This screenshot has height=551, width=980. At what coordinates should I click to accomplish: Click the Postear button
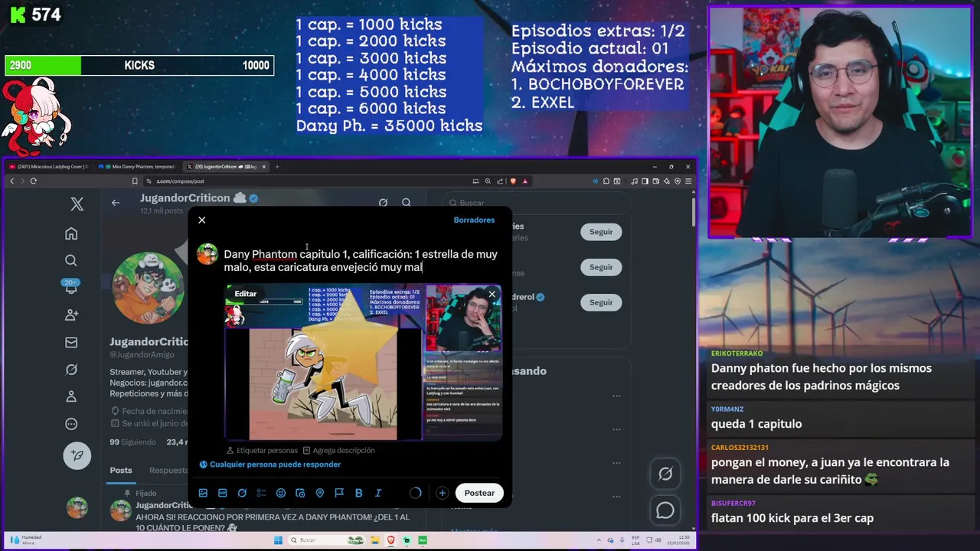pos(479,493)
